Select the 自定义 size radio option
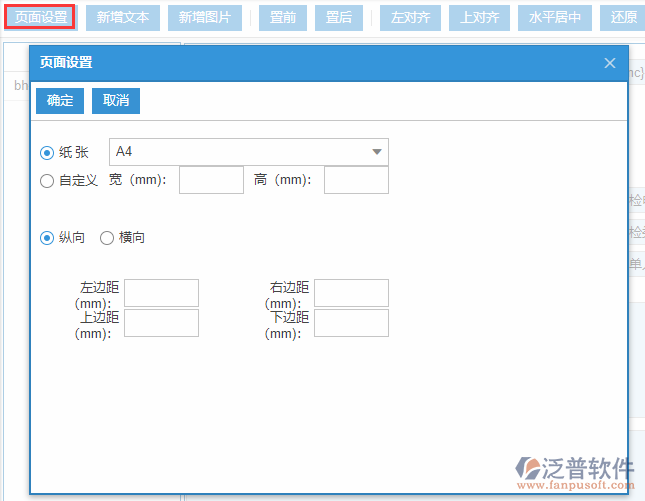This screenshot has width=645, height=501. 47,181
